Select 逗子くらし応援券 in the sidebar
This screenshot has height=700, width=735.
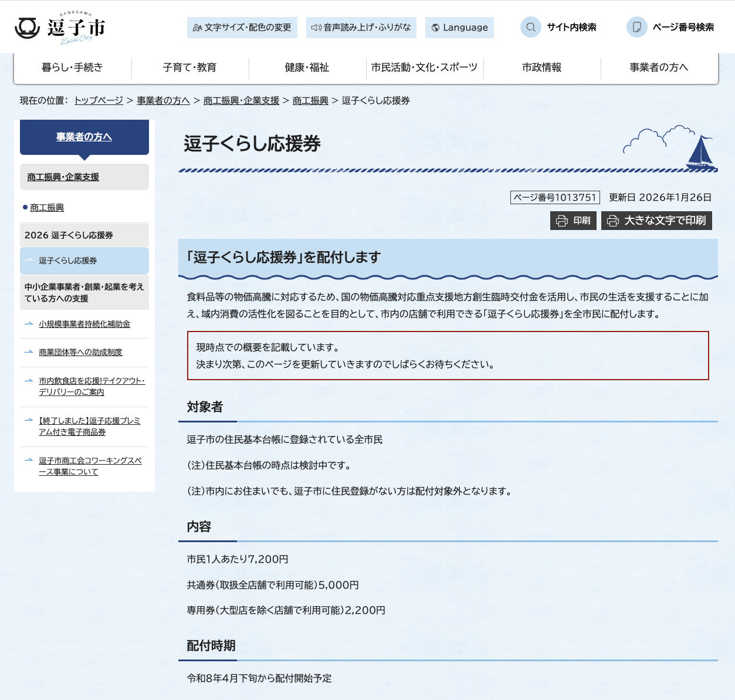pos(68,261)
